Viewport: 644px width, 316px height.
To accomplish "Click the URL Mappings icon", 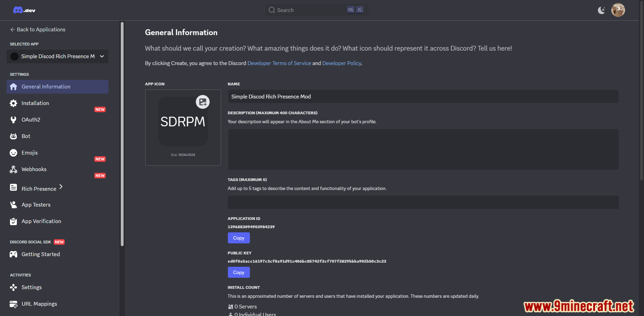I will 13,304.
